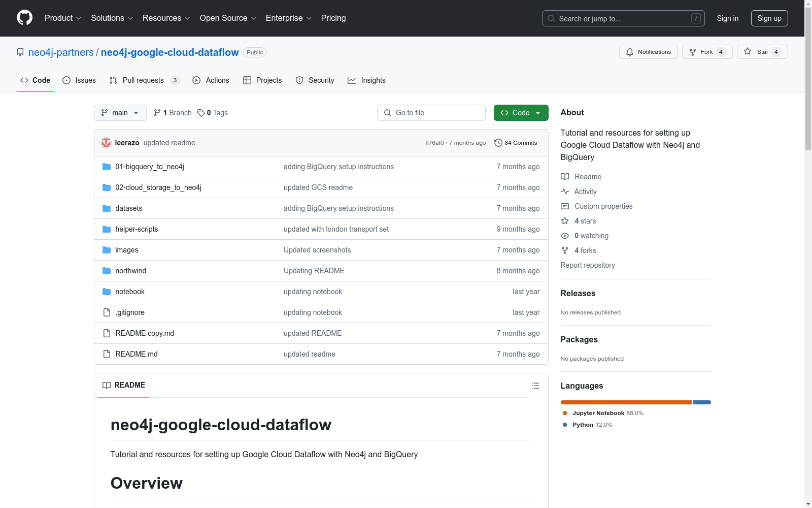Click the fork icon in Fork button

693,52
